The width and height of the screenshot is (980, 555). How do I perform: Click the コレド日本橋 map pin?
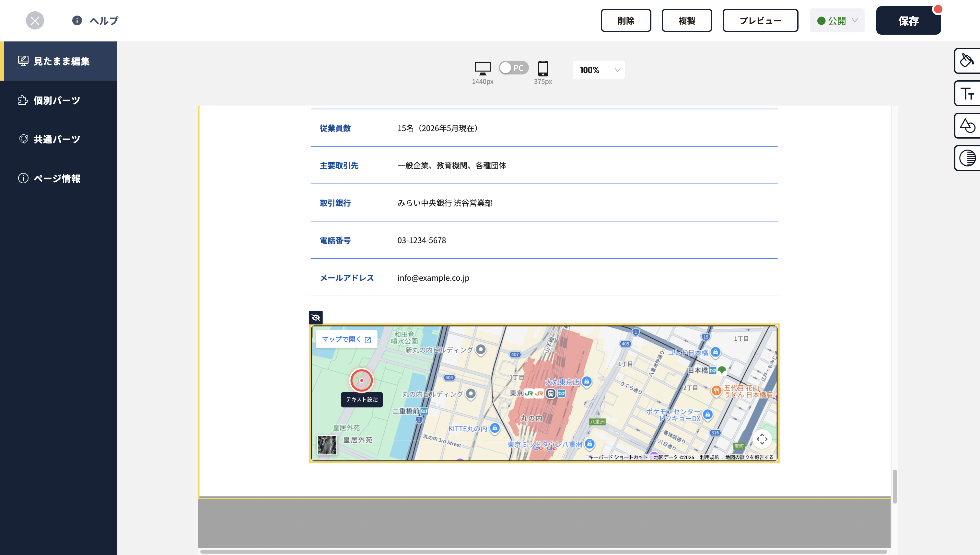pos(716,352)
